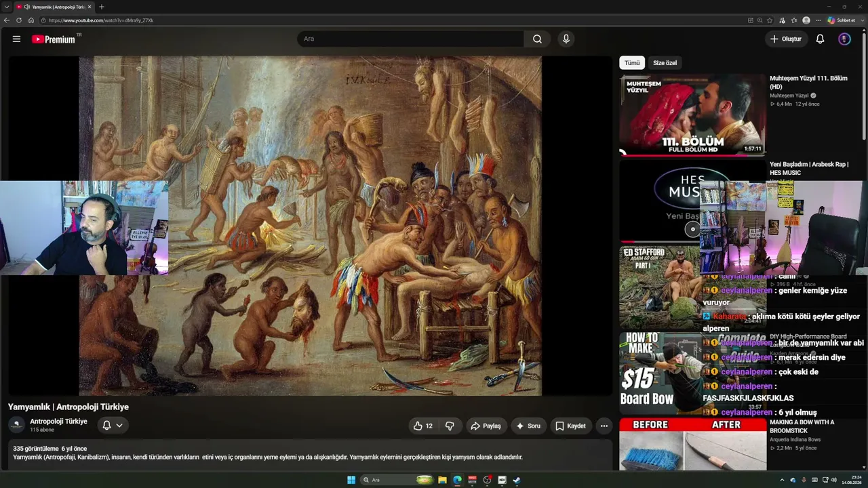
Task: Focus the YouTube Ara search field
Action: click(x=410, y=39)
